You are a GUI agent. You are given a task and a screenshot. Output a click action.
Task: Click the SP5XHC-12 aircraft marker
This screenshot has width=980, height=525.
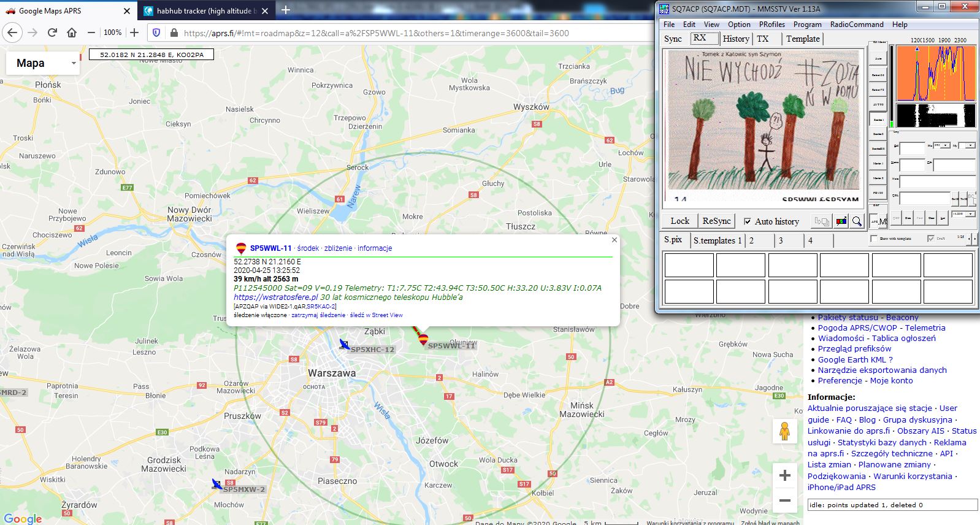345,345
